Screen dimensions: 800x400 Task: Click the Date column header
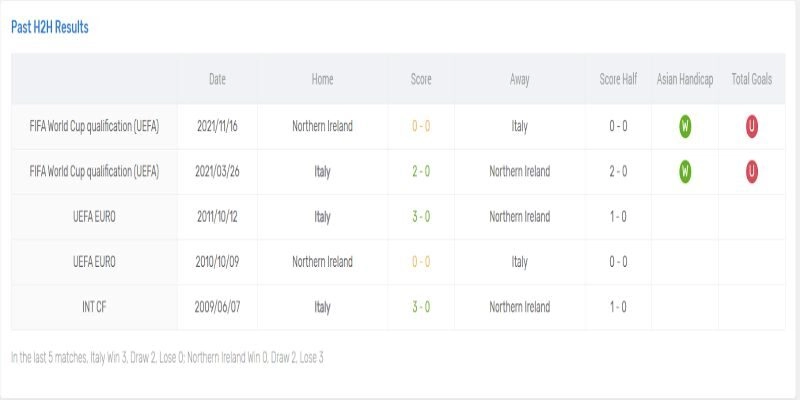tap(217, 80)
